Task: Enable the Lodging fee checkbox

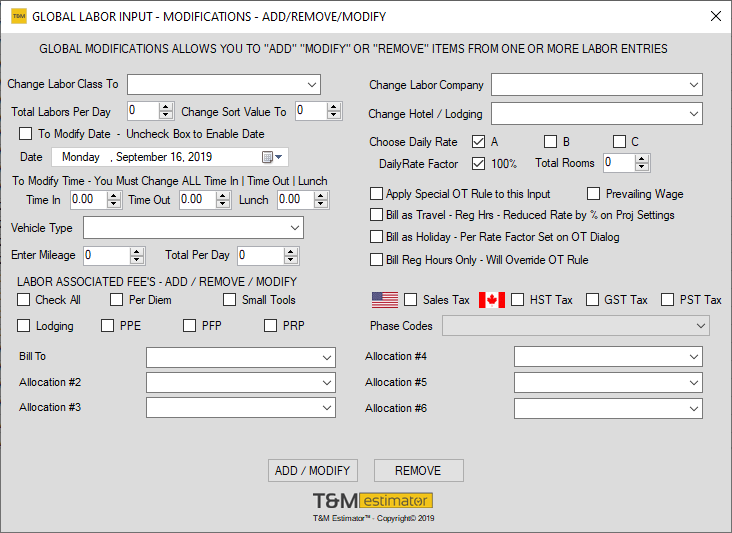Action: [23, 325]
